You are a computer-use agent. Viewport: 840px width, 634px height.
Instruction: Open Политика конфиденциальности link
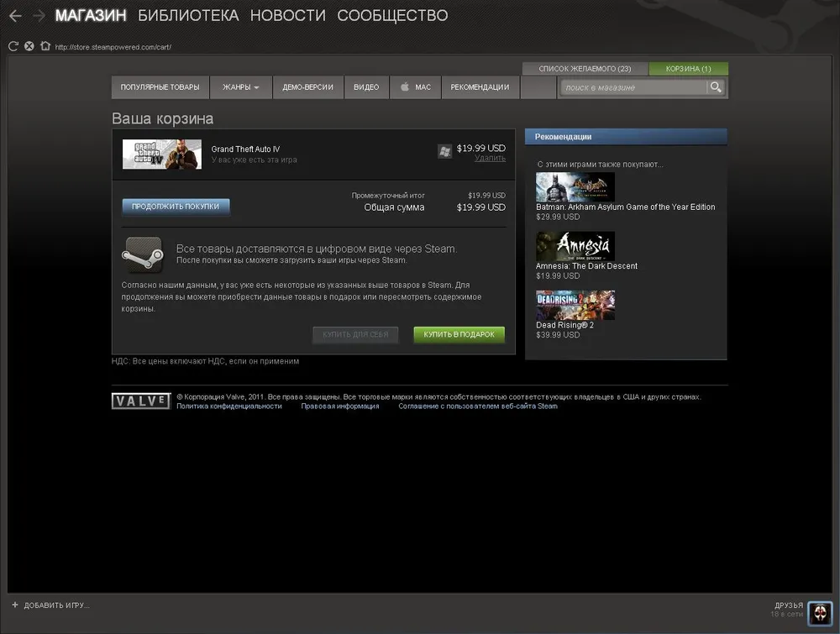tap(228, 406)
